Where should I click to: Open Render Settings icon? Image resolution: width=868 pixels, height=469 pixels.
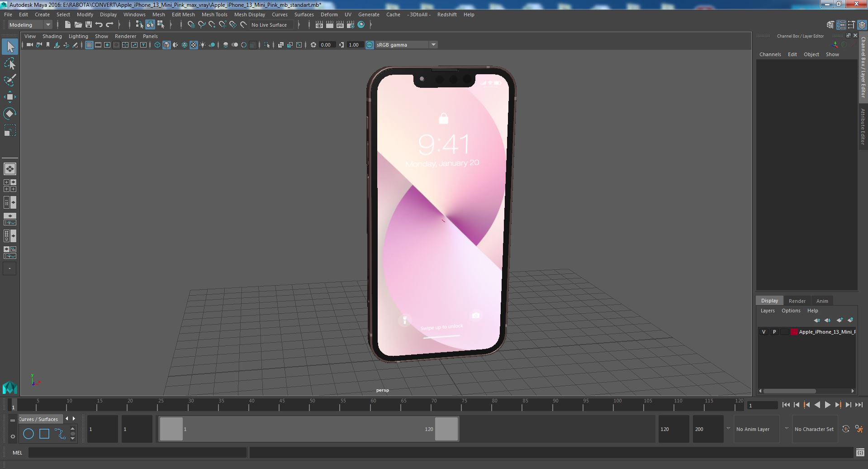tap(351, 25)
